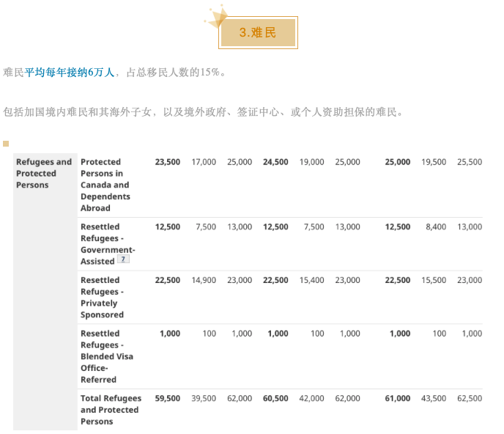Click the paragraph starting with 包括加国境内难民

pos(203,112)
